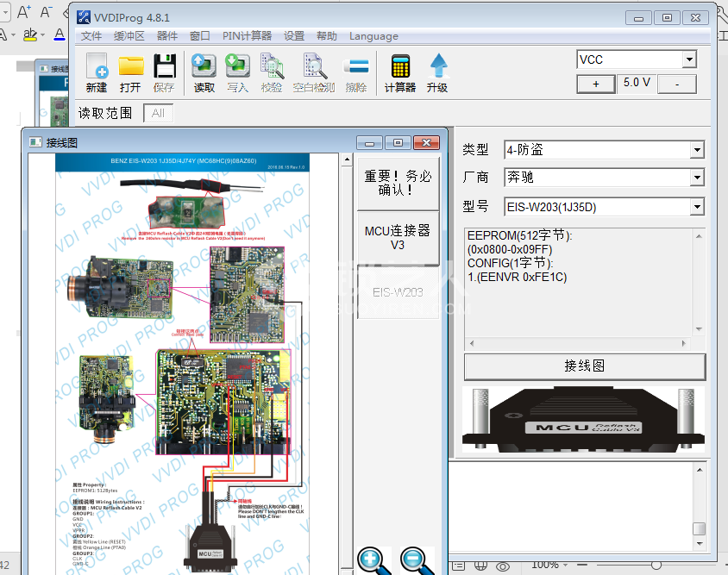Click the zoom slider handle in the status bar
The image size is (728, 575).
(656, 565)
